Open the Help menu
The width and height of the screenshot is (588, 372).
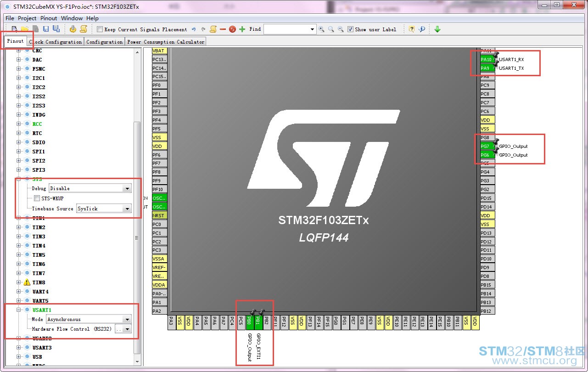92,18
